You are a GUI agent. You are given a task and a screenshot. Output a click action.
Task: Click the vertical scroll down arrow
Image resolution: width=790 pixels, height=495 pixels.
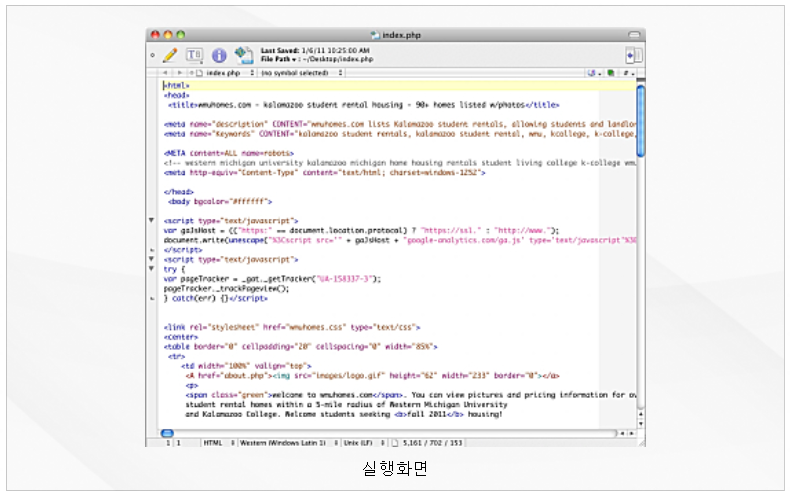point(640,423)
